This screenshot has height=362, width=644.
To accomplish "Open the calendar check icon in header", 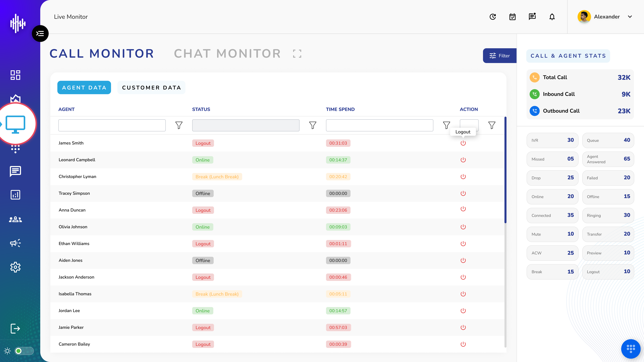I will (512, 17).
